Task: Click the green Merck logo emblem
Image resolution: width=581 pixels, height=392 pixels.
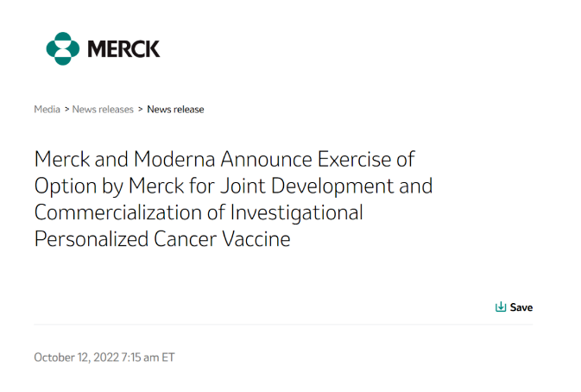Action: (x=62, y=48)
